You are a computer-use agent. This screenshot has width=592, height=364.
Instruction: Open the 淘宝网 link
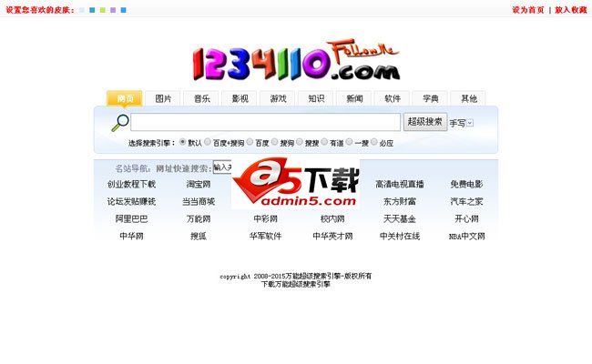point(199,184)
